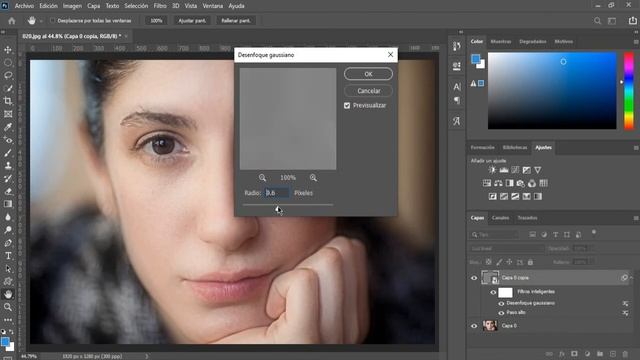Click the 100% zoom button
Viewport: 640px width, 360px height.
[156, 20]
